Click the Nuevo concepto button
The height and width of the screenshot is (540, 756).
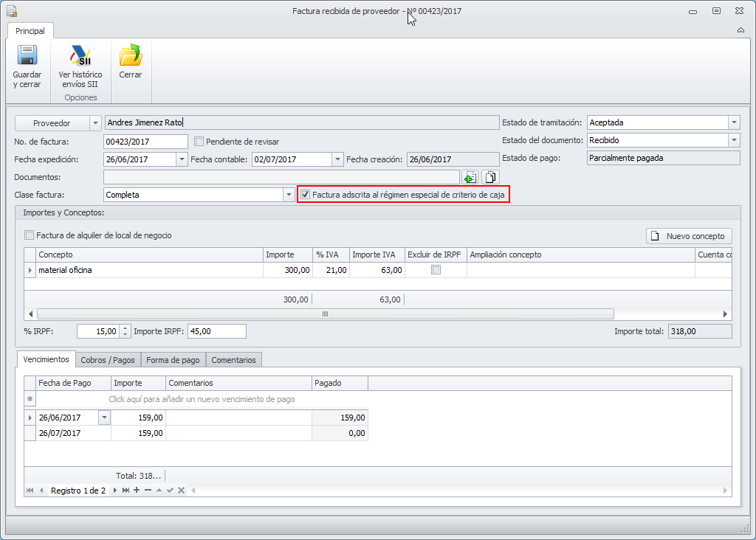pos(689,236)
